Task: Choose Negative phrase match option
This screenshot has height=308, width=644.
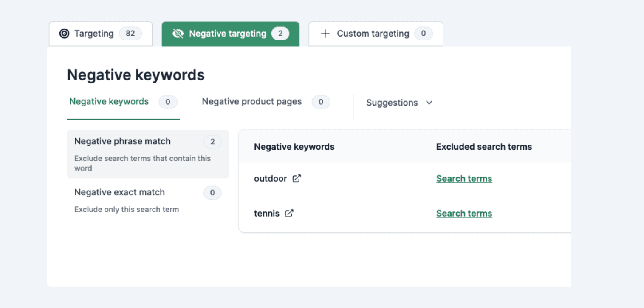Action: (x=148, y=154)
